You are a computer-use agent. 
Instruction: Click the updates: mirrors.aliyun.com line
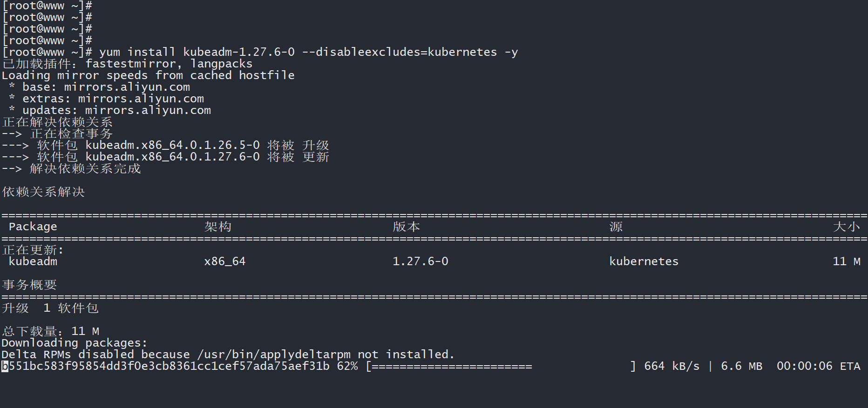point(116,110)
